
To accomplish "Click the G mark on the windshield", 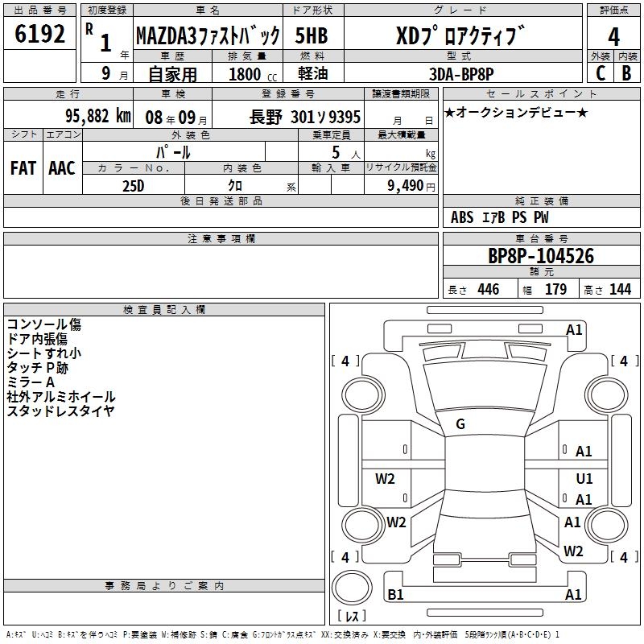I will pyautogui.click(x=460, y=424).
